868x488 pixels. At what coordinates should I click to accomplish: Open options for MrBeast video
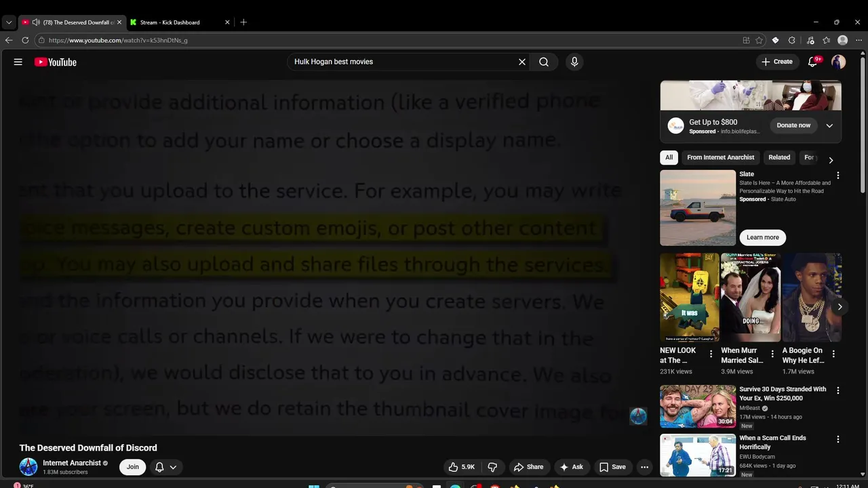tap(838, 390)
